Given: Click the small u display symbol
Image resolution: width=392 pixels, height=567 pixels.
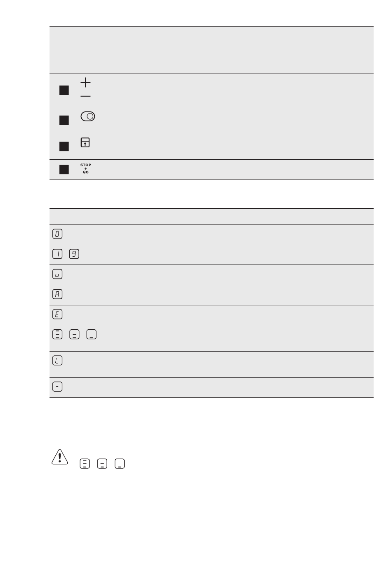Looking at the screenshot, I should pyautogui.click(x=58, y=274).
